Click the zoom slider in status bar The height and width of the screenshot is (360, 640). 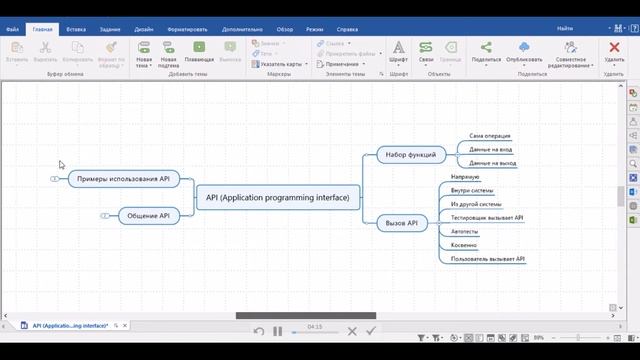pyautogui.click(x=578, y=338)
